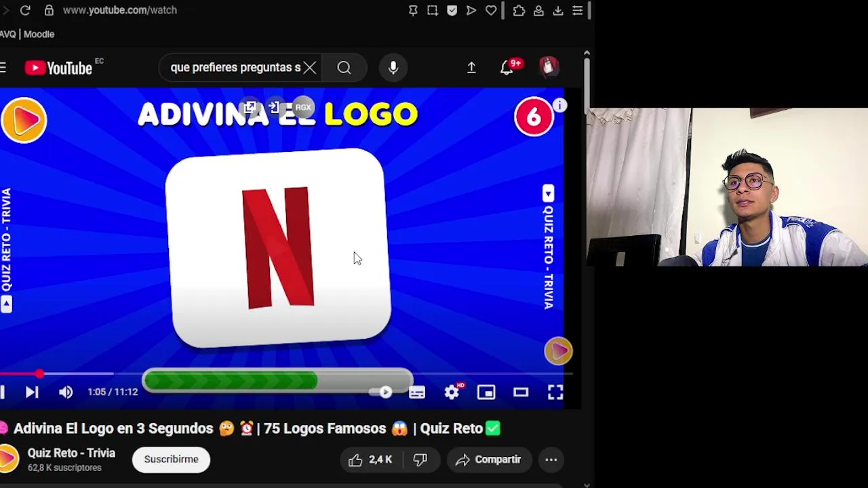The image size is (868, 488).
Task: Start voice search with the microphone
Action: [x=393, y=68]
